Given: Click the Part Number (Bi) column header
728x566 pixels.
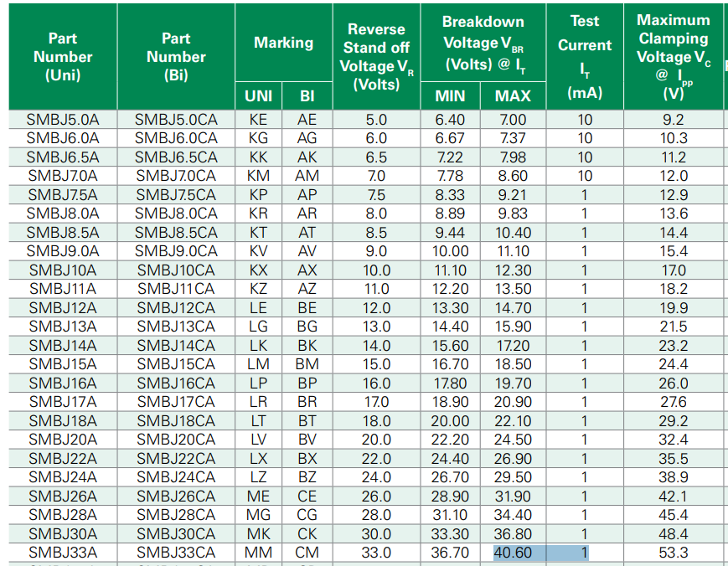Looking at the screenshot, I should click(176, 57).
